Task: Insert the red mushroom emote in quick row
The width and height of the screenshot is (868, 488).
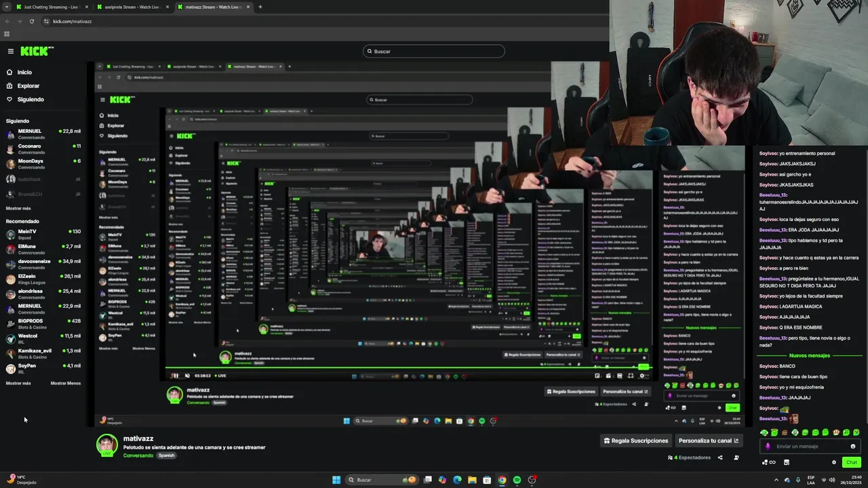Action: (836, 432)
